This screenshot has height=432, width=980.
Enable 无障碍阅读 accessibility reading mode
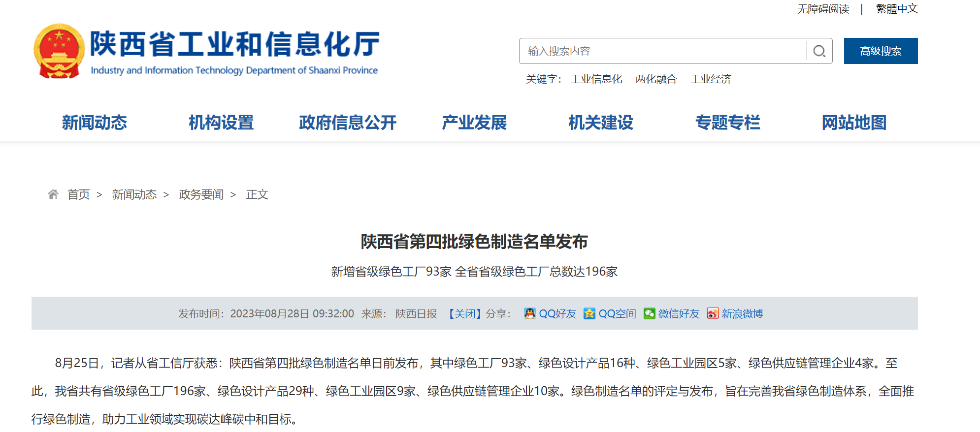click(823, 9)
